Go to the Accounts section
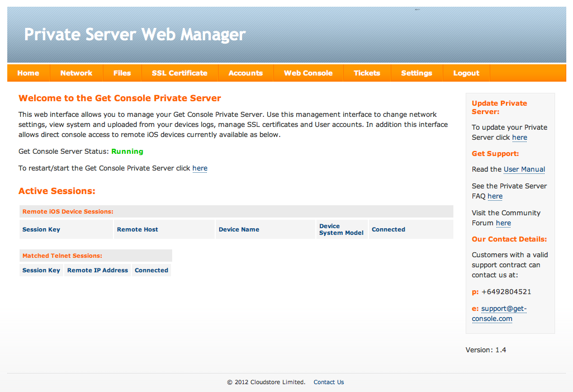573x392 pixels. tap(245, 73)
